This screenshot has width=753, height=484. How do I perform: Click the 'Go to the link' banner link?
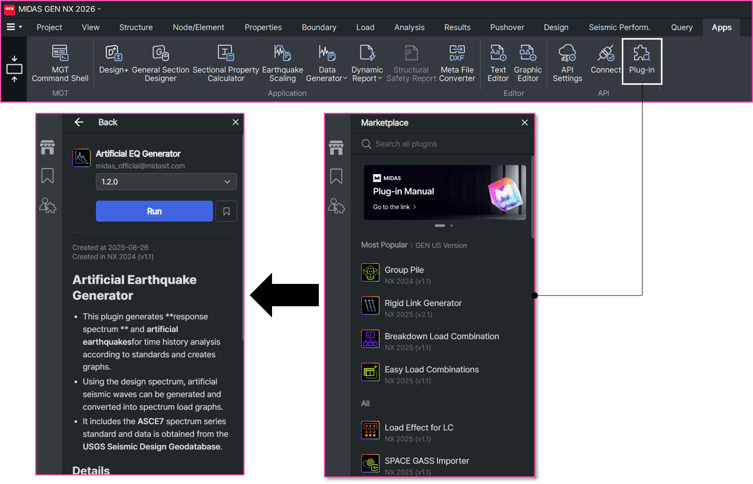[x=394, y=207]
